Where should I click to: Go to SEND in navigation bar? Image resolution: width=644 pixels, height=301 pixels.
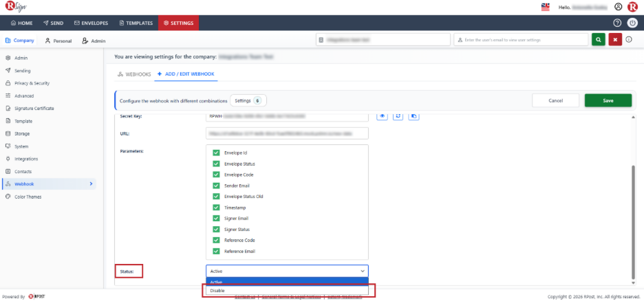coord(54,23)
